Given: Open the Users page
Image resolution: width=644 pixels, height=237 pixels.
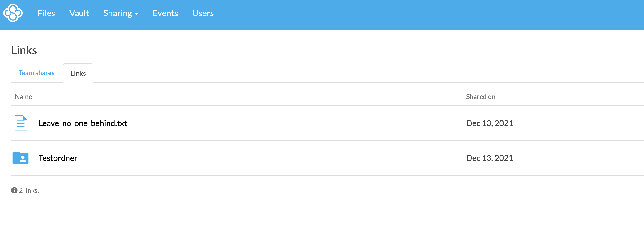Looking at the screenshot, I should [203, 13].
